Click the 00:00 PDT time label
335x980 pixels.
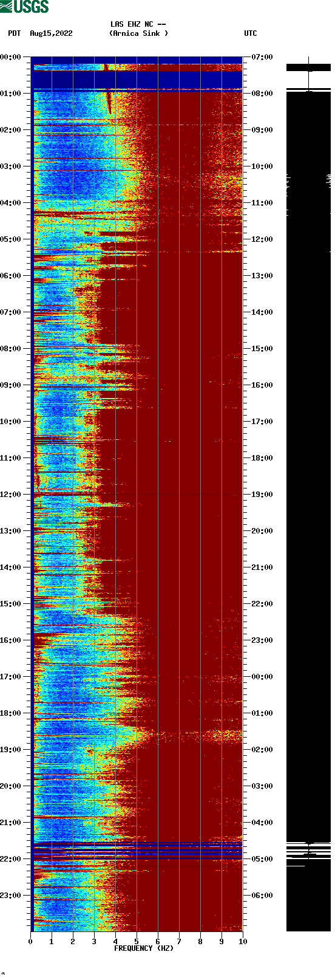[10, 57]
